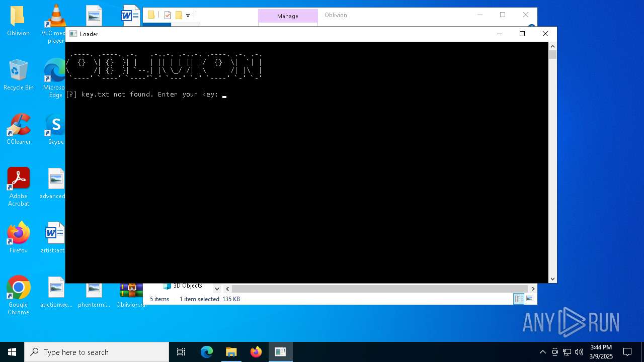Click the Explorer Properties quick-access icon
Image resolution: width=644 pixels, height=362 pixels.
168,15
